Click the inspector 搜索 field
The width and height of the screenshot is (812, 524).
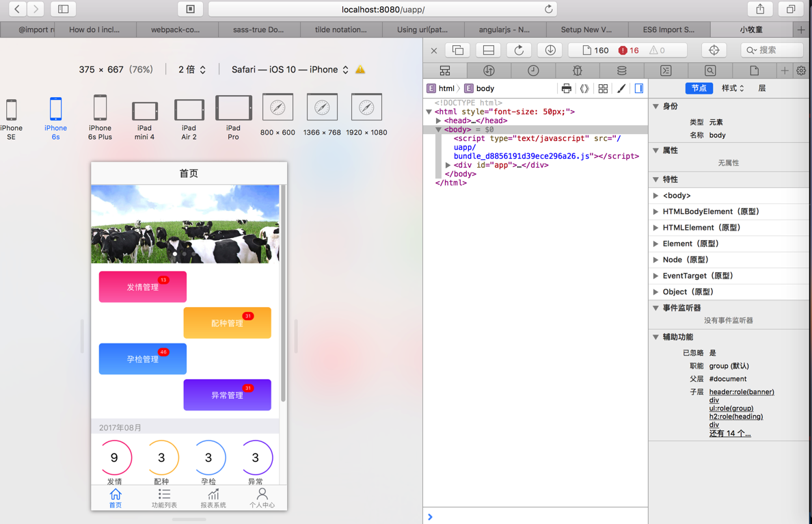tap(772, 50)
